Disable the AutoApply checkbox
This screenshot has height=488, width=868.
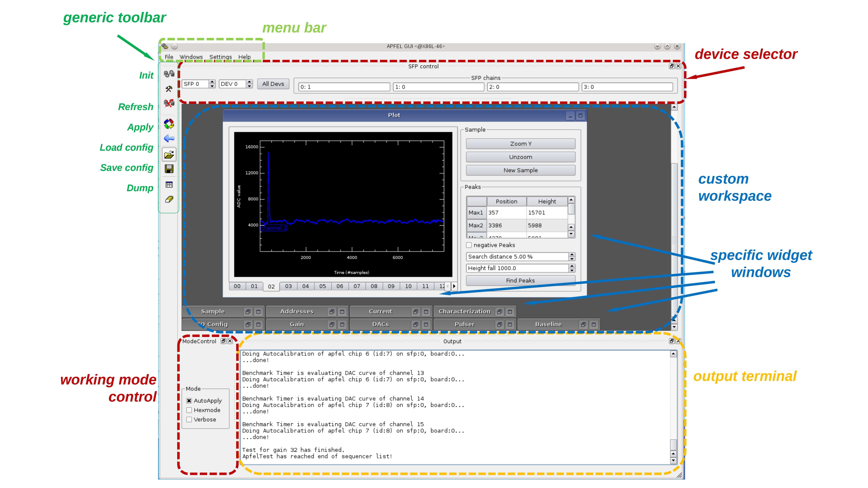click(189, 401)
